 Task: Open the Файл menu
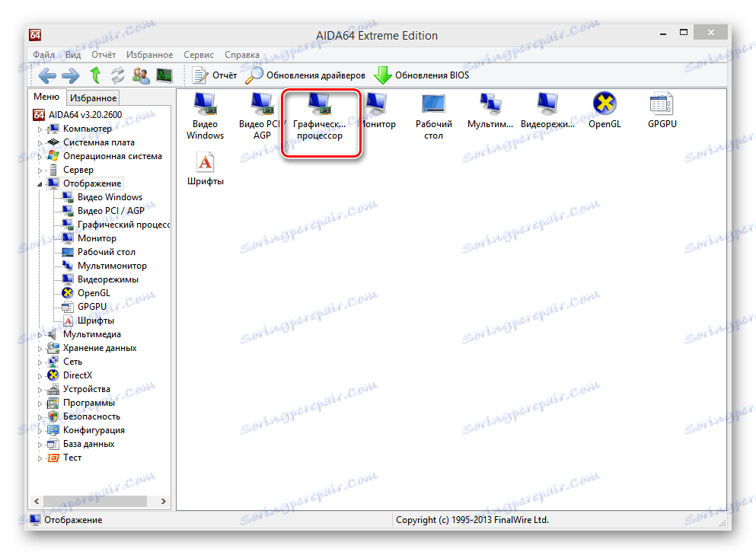coord(44,55)
